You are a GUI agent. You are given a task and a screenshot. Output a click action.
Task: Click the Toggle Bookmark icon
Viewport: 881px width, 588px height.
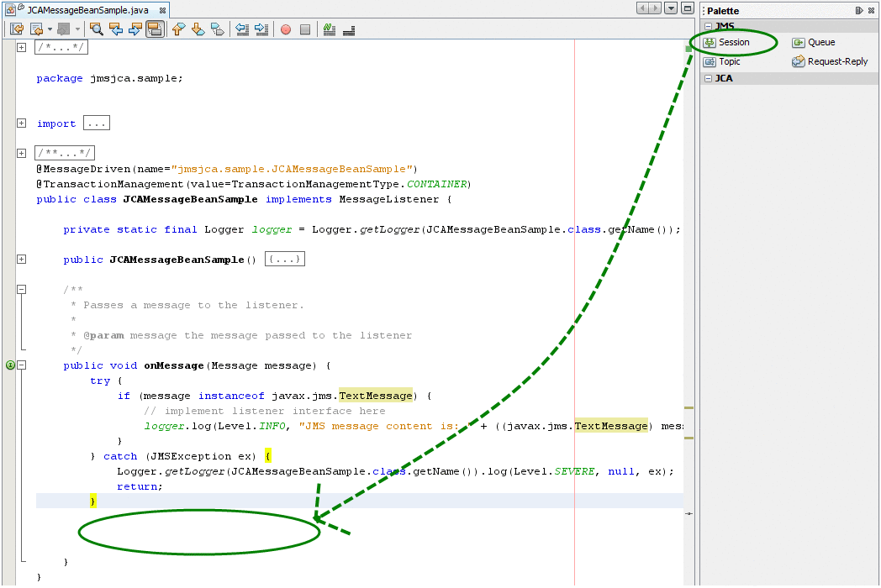point(218,29)
